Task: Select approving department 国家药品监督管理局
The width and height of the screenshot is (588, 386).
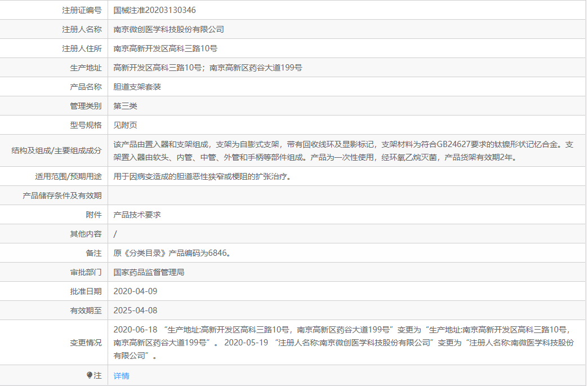Action: coord(149,272)
